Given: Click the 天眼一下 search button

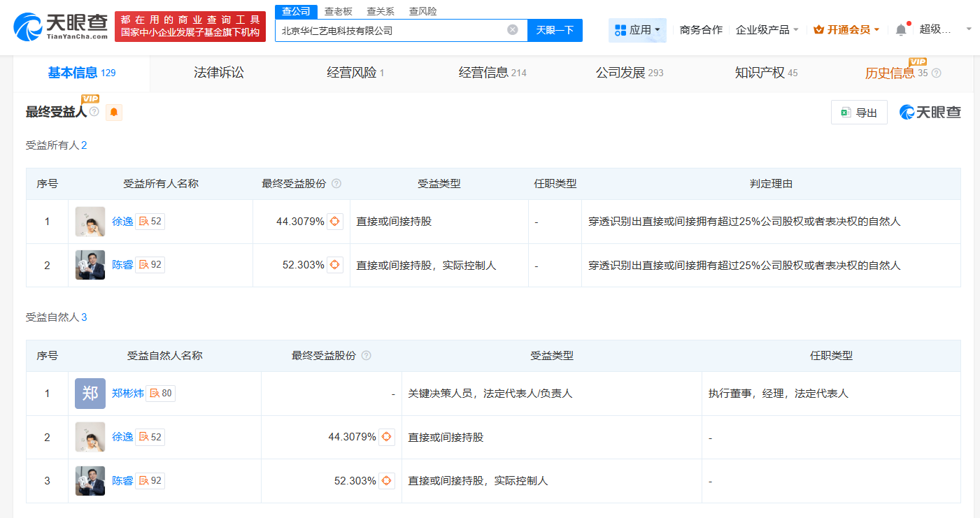Looking at the screenshot, I should pos(555,30).
